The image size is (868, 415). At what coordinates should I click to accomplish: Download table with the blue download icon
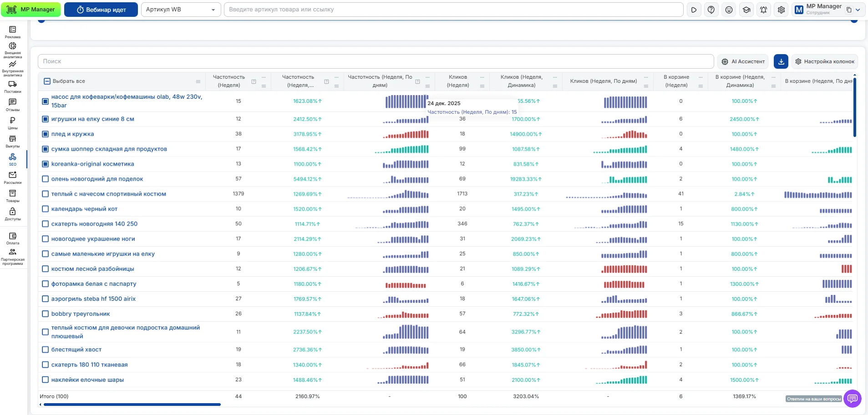(x=781, y=61)
